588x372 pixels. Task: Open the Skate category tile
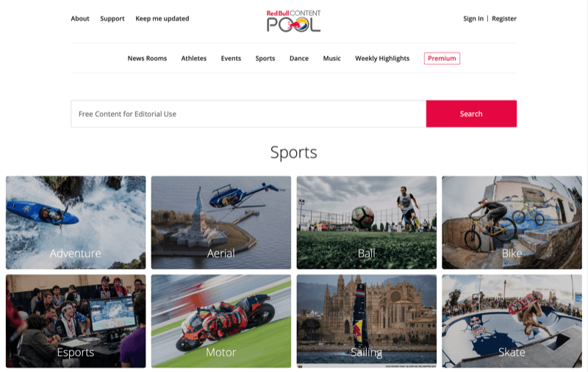(x=512, y=321)
